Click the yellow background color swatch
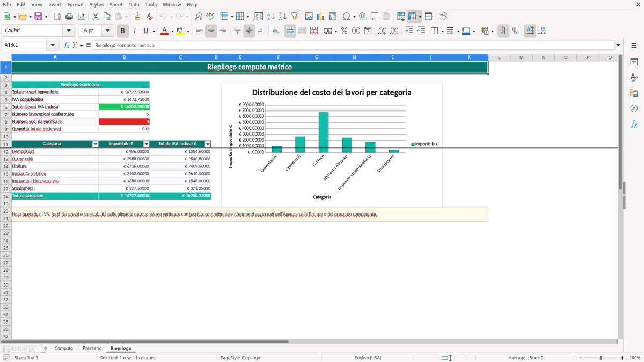Image resolution: width=644 pixels, height=362 pixels. 180,31
